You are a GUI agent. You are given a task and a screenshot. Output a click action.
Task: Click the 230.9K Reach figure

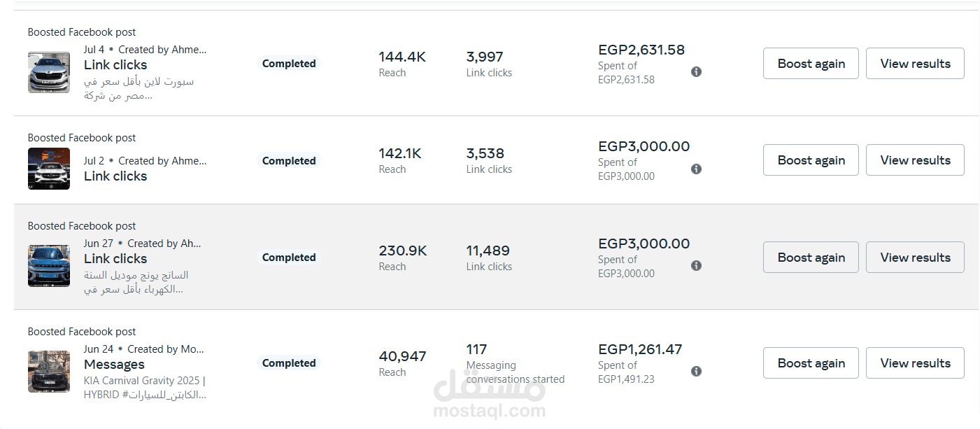pos(403,251)
